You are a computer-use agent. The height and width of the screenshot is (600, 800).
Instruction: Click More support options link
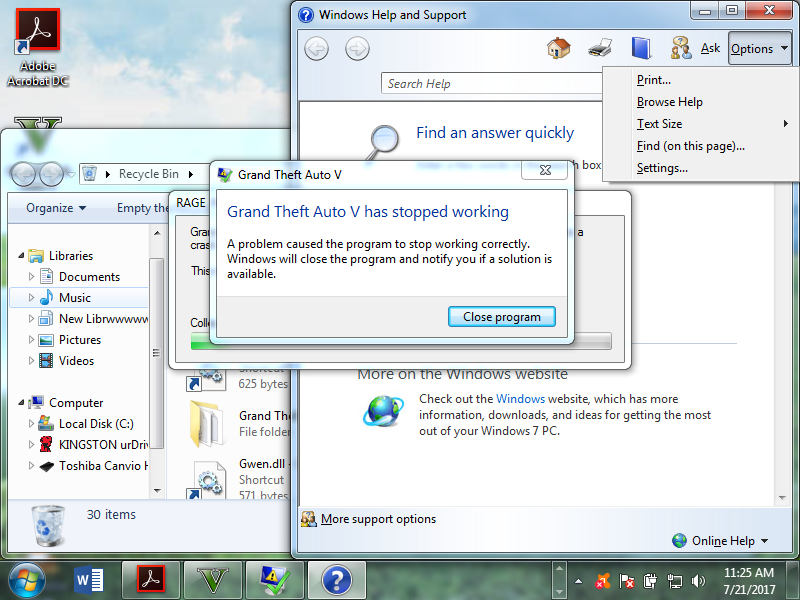(378, 519)
